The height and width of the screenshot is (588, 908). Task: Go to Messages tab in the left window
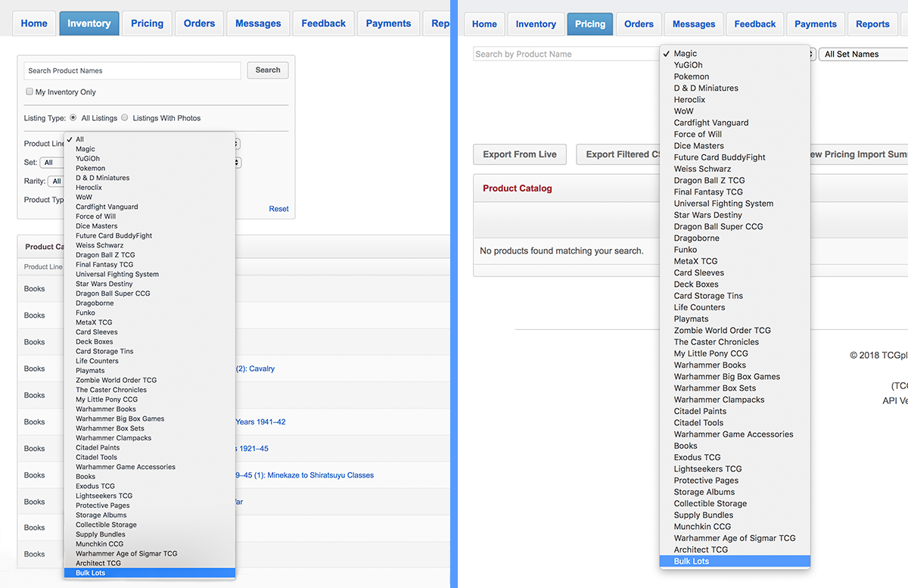point(258,23)
